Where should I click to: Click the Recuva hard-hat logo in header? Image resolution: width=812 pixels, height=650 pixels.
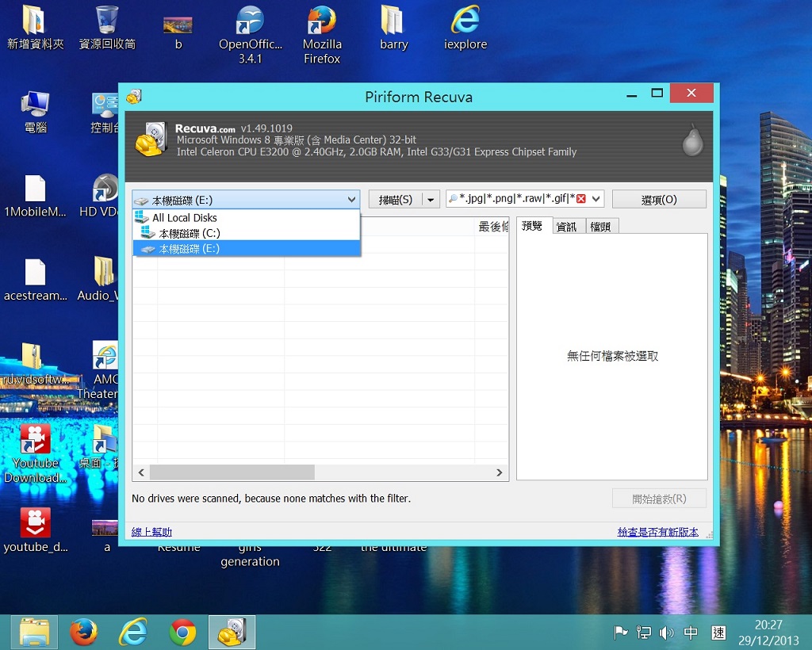pos(151,139)
